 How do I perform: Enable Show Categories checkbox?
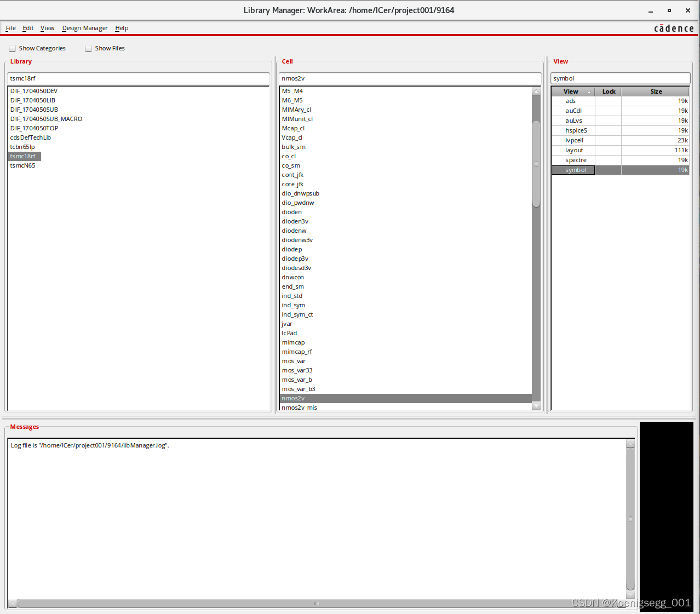12,48
